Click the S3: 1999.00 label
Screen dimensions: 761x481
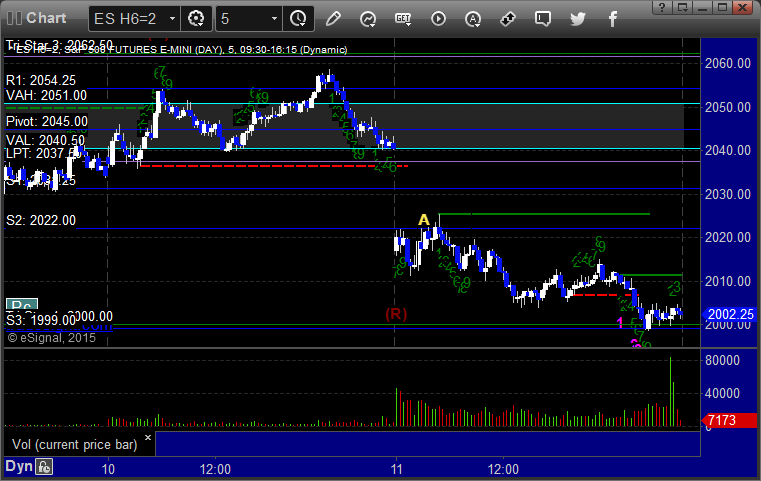[41, 320]
